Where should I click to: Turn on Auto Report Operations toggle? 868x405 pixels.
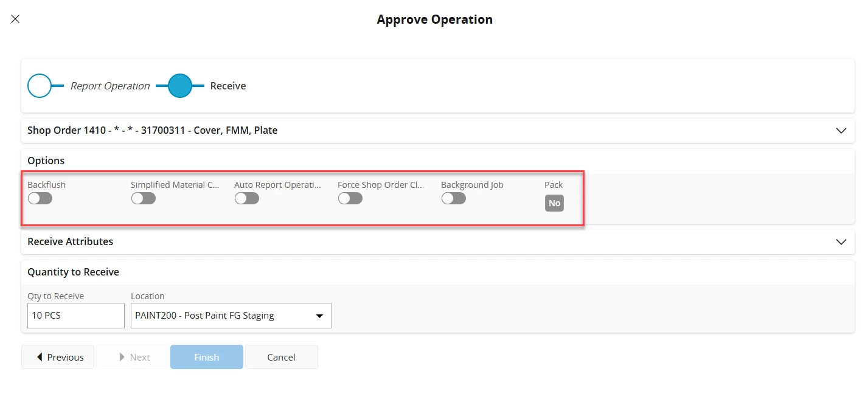click(x=247, y=198)
